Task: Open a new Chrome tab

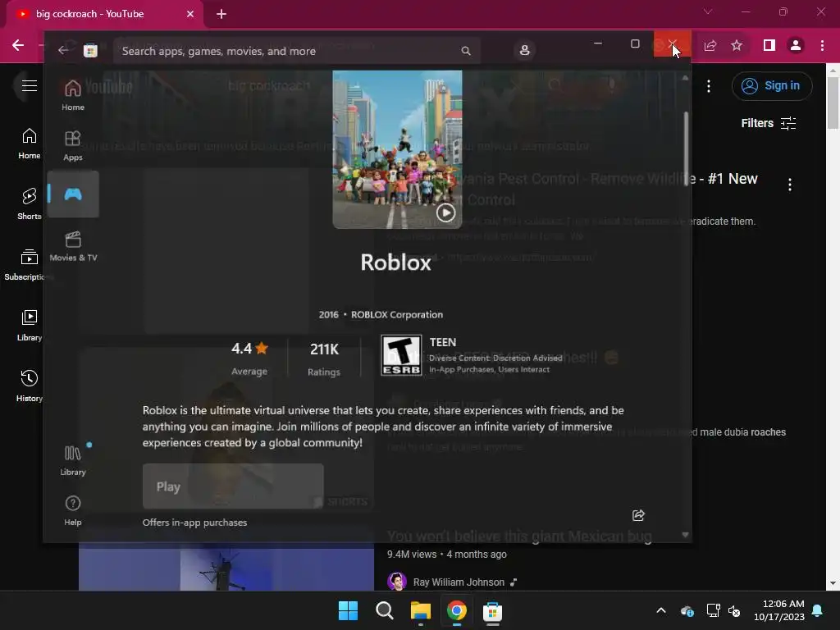Action: coord(221,14)
